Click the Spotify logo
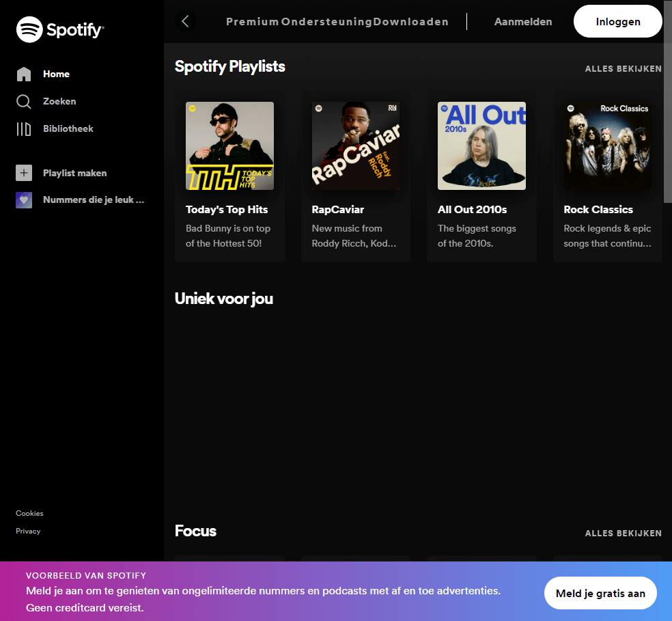Image resolution: width=672 pixels, height=621 pixels. pyautogui.click(x=60, y=29)
